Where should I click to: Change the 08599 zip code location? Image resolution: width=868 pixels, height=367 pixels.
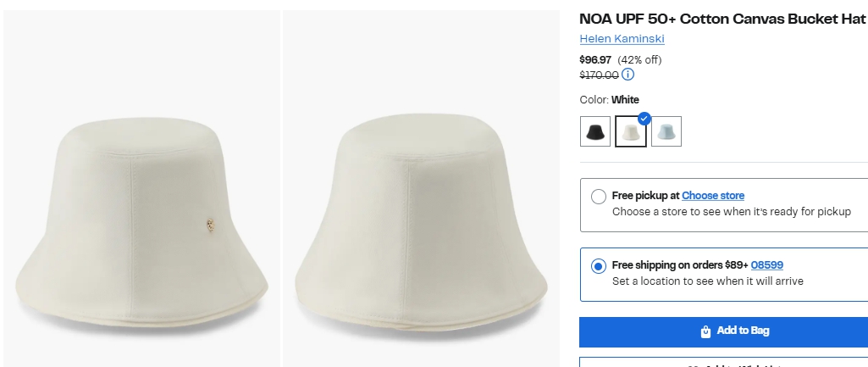pyautogui.click(x=766, y=265)
